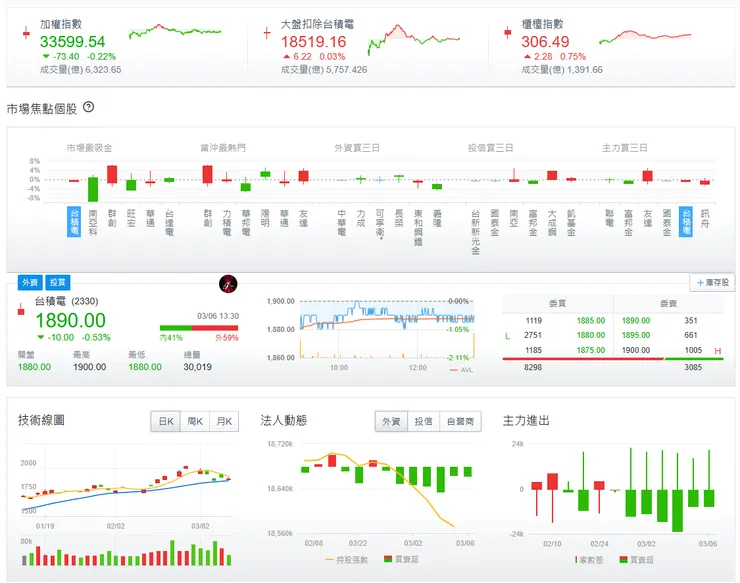Select the 主力買三日 group heading

point(624,148)
